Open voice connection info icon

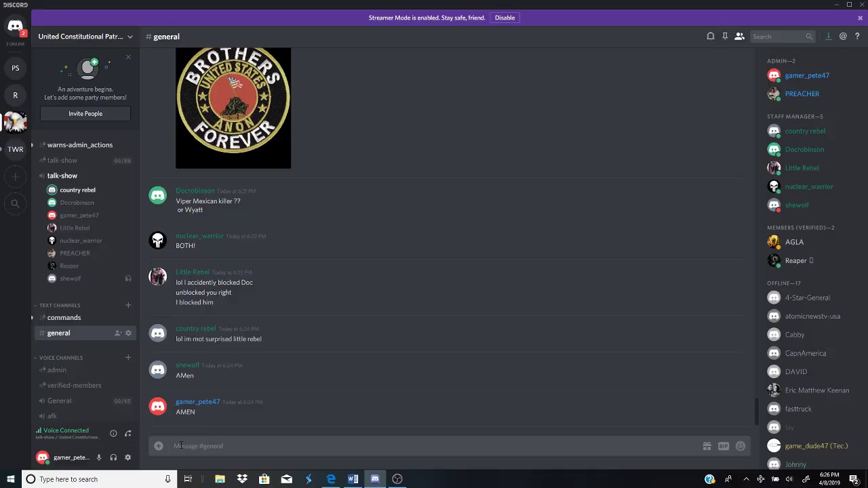113,434
